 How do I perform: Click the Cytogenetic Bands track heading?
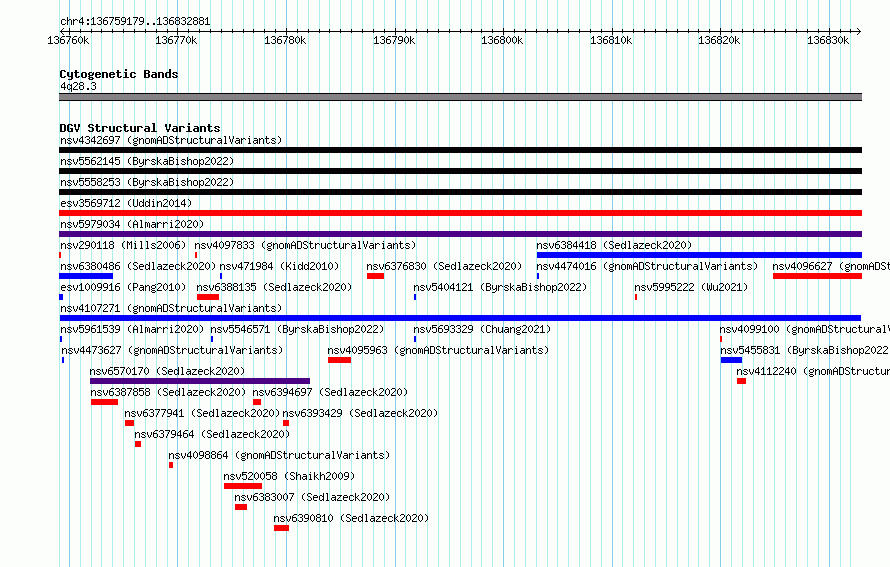119,74
